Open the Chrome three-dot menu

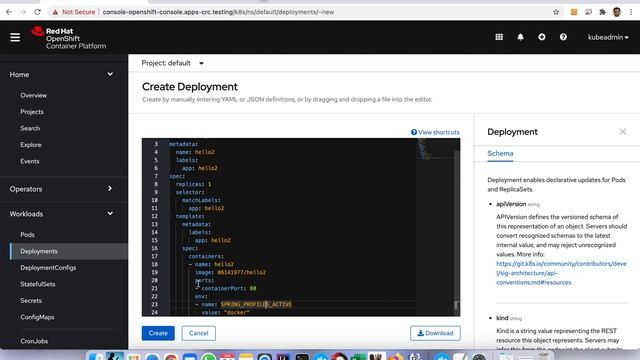point(631,12)
